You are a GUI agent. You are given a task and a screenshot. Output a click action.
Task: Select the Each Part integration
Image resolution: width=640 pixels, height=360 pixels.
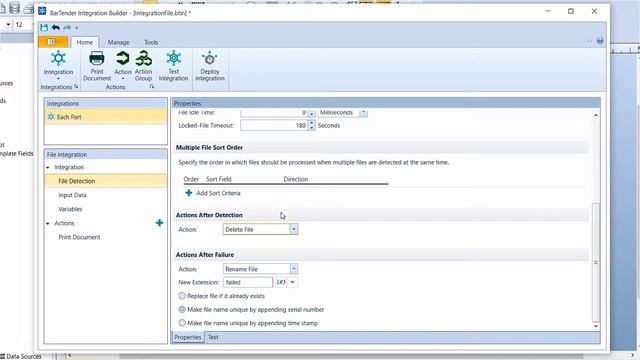[x=106, y=117]
